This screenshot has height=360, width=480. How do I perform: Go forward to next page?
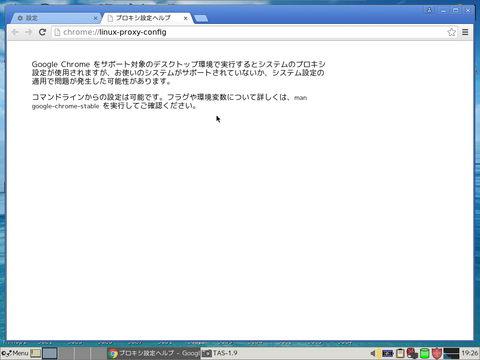click(x=29, y=32)
